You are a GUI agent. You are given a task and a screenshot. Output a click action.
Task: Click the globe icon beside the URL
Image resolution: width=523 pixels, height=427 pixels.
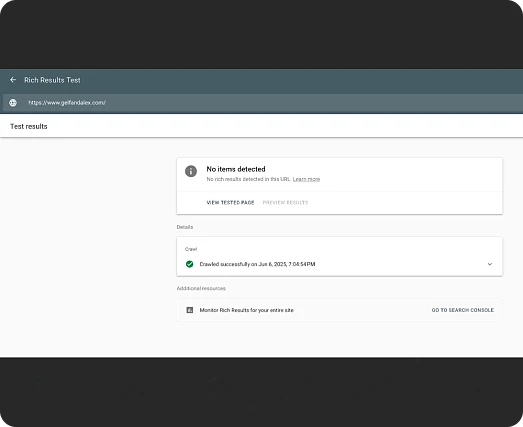point(13,103)
